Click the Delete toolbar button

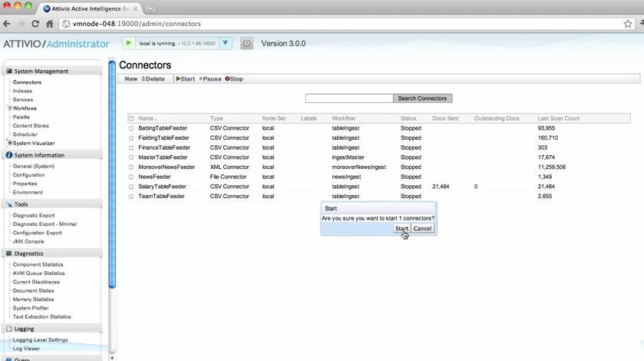coord(154,79)
